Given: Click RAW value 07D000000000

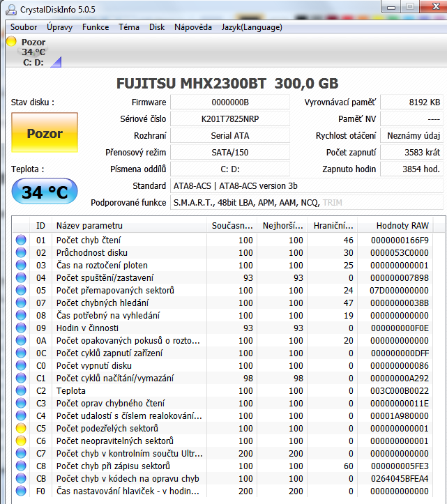Looking at the screenshot, I should tap(399, 290).
